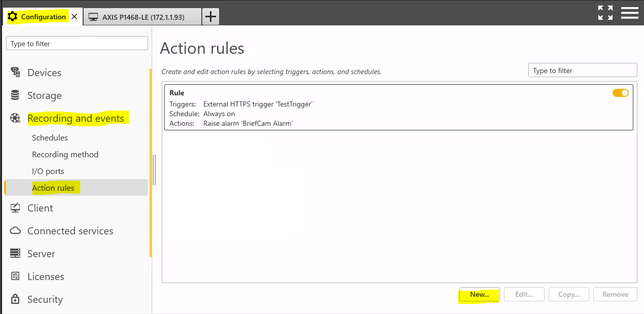Click the Configuration tab gear icon
Screen dimensions: 644x314
pos(13,17)
